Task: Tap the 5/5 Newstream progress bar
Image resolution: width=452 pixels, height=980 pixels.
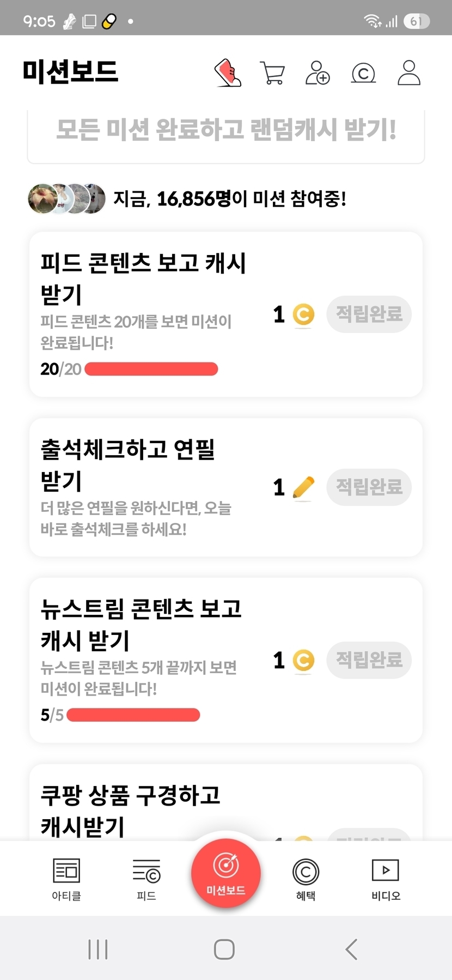Action: pos(133,715)
